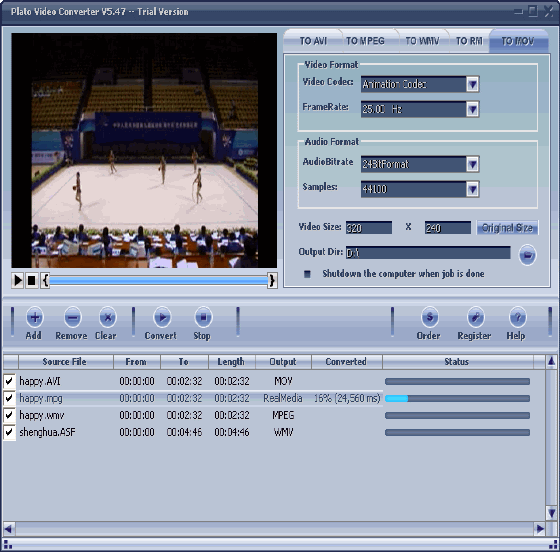Image resolution: width=560 pixels, height=552 pixels.
Task: Click the video preview frame
Action: coord(144,150)
